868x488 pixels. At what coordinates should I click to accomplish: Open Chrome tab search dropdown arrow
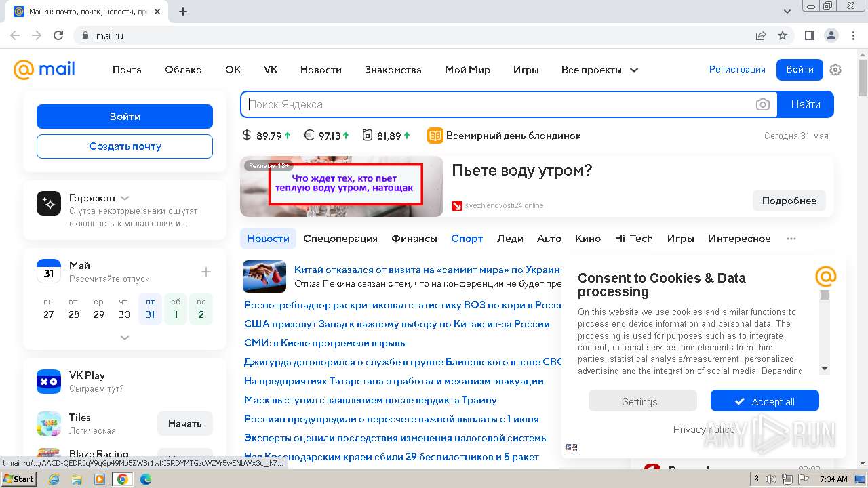(x=787, y=12)
